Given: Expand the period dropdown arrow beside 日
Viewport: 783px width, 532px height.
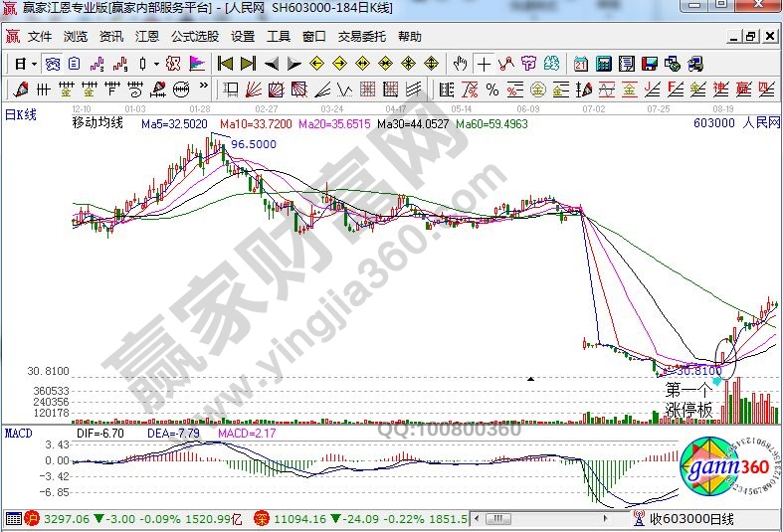Looking at the screenshot, I should [x=34, y=64].
